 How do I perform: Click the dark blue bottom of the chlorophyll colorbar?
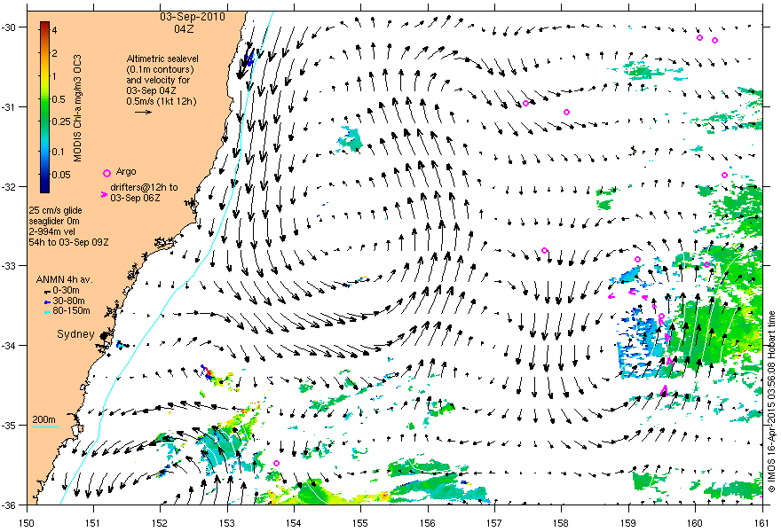pyautogui.click(x=45, y=188)
